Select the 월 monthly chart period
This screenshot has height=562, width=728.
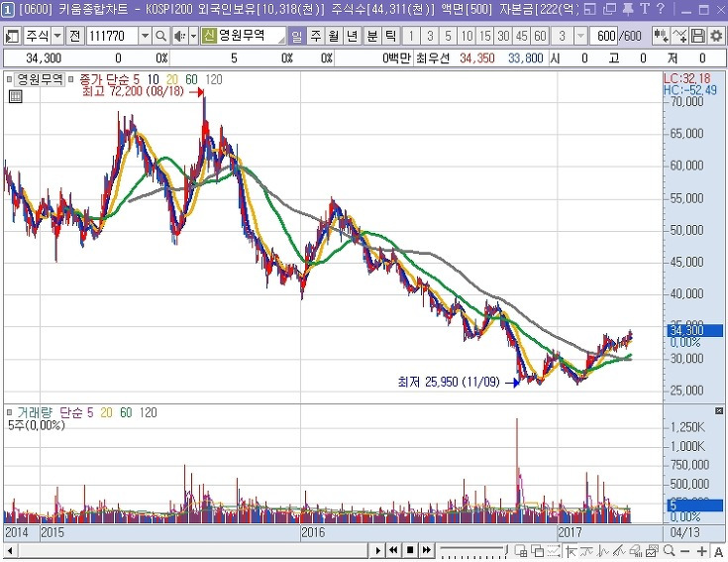334,36
